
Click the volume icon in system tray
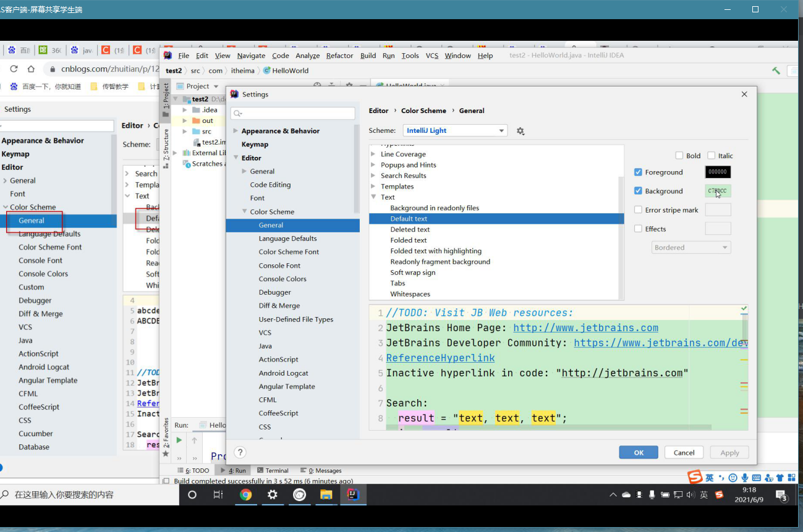click(690, 495)
